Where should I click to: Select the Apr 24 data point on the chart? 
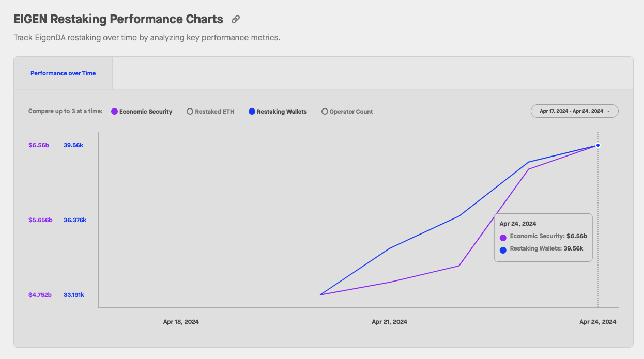pos(598,145)
